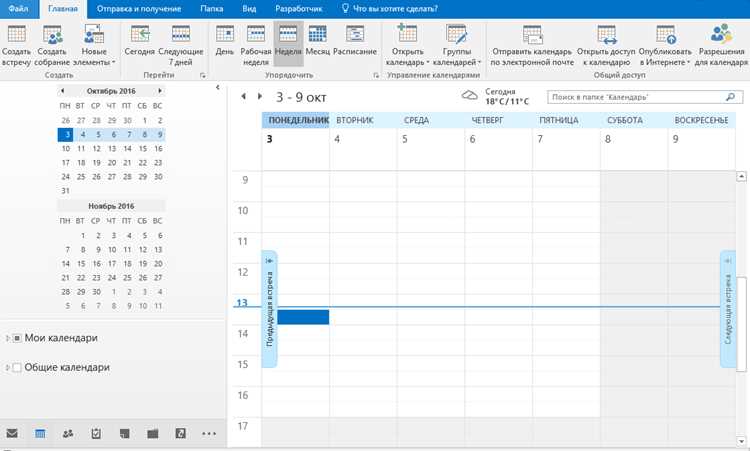750x451 pixels.
Task: Launch Перейти group dialog launcher
Action: click(203, 75)
